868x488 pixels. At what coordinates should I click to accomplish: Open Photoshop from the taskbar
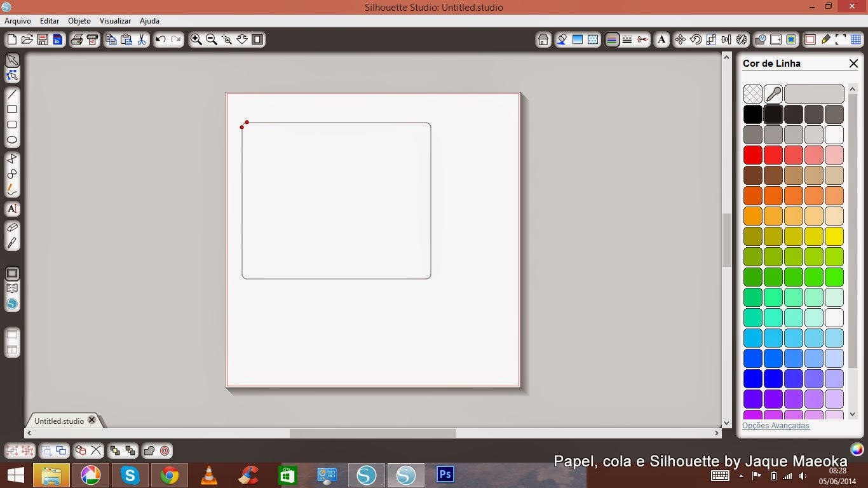click(x=445, y=475)
